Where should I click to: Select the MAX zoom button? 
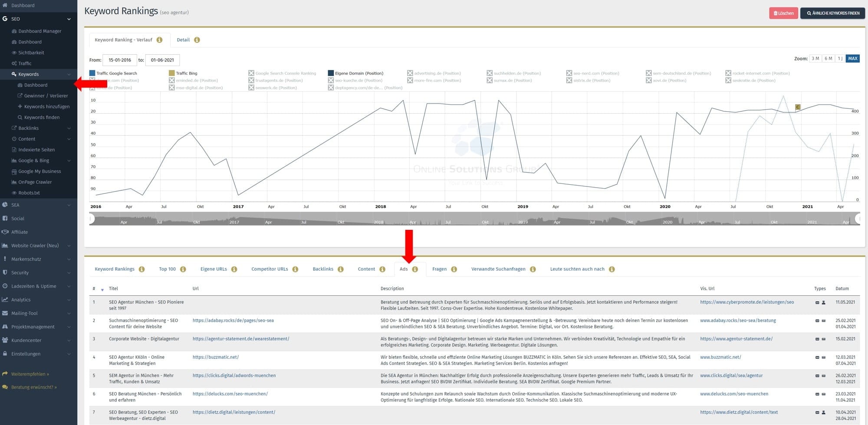pyautogui.click(x=853, y=59)
